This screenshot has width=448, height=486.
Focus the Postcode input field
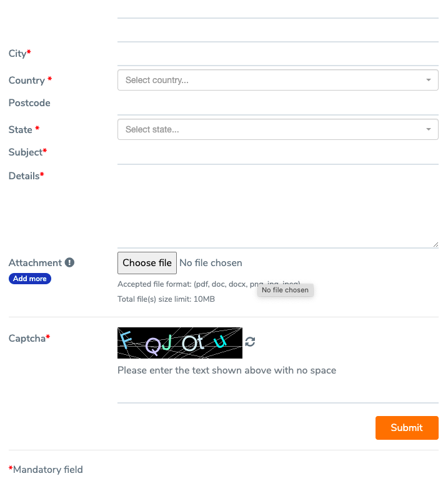tap(278, 104)
